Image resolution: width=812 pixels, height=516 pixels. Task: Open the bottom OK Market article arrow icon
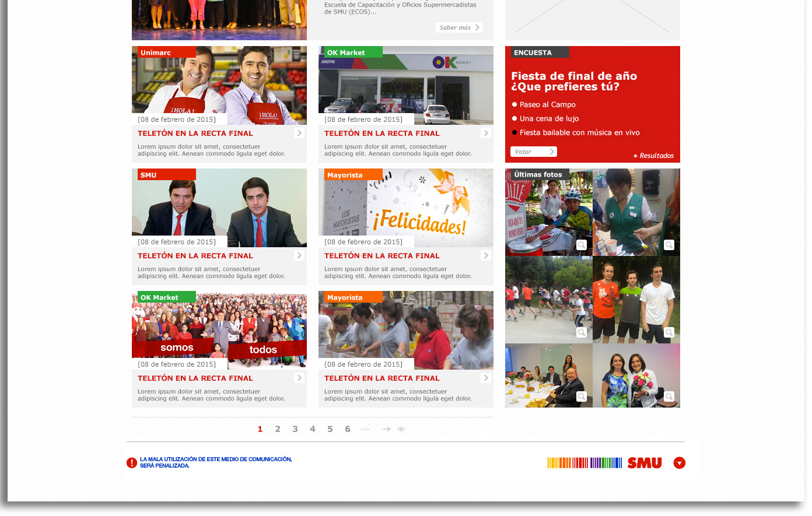coord(299,378)
